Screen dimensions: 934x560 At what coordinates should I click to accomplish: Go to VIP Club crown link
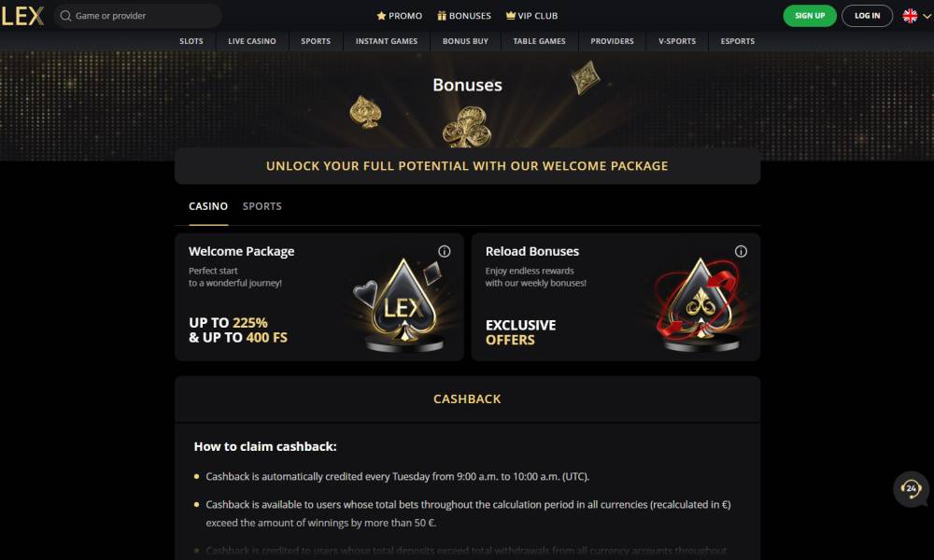(x=531, y=16)
